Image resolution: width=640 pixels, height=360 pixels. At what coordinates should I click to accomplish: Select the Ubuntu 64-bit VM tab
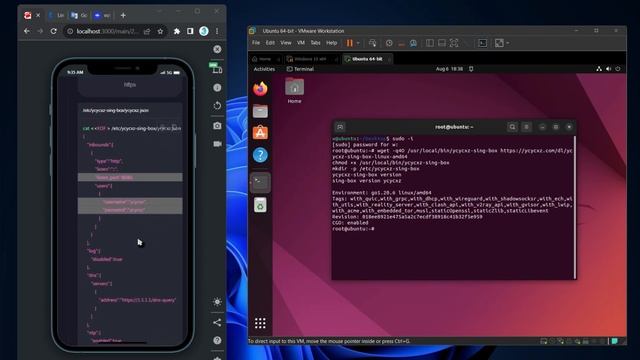tap(367, 59)
